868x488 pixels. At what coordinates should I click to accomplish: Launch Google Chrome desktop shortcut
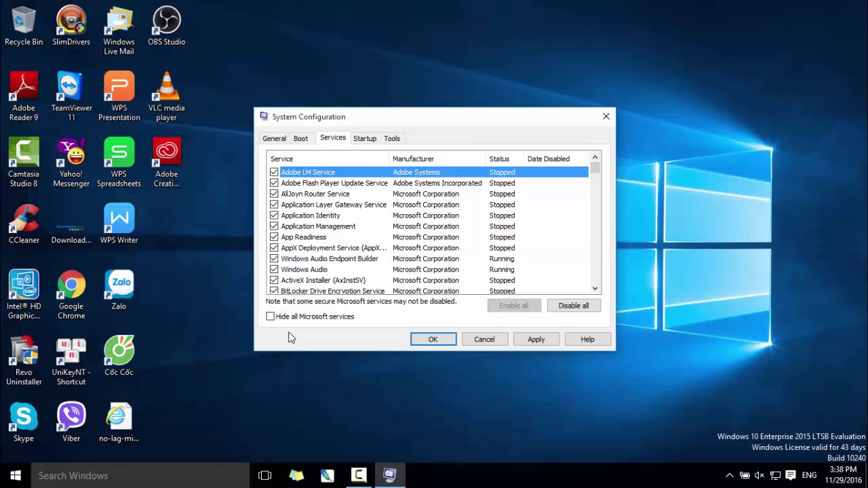(x=71, y=296)
